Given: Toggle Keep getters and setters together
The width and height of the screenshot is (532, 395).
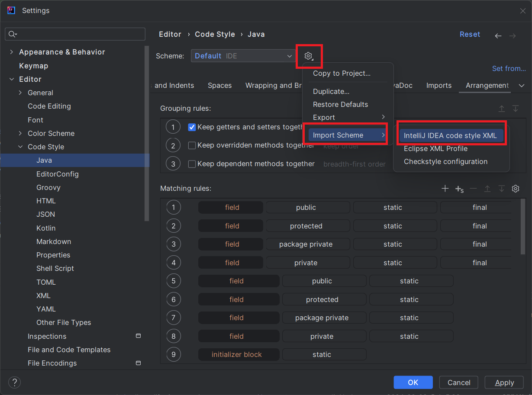Looking at the screenshot, I should coord(192,127).
